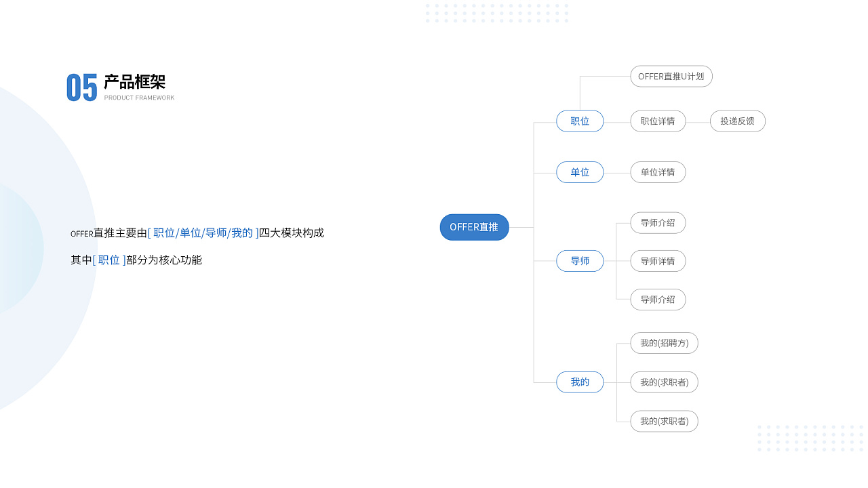
Task: Click the 部分为核心功能 text
Action: click(164, 260)
